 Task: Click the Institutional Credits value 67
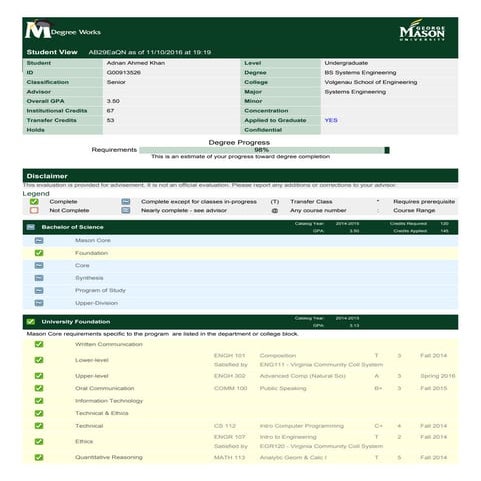pos(110,111)
